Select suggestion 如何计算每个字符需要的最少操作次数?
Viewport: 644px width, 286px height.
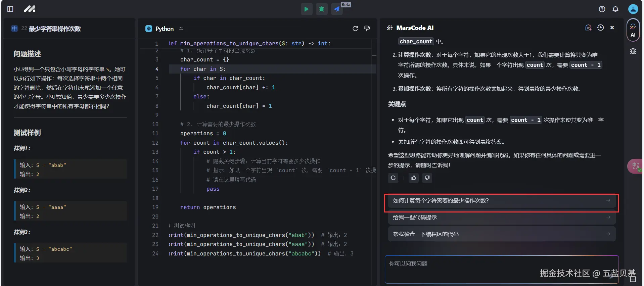pos(502,201)
